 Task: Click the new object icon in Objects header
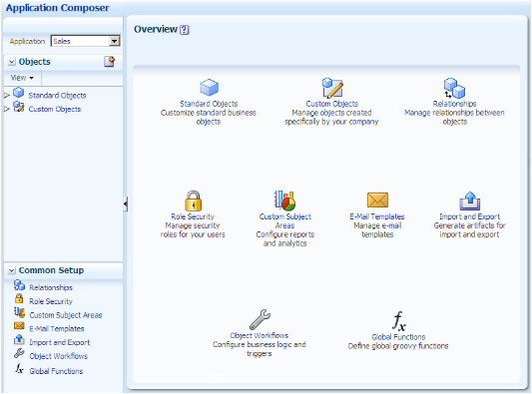(x=109, y=62)
